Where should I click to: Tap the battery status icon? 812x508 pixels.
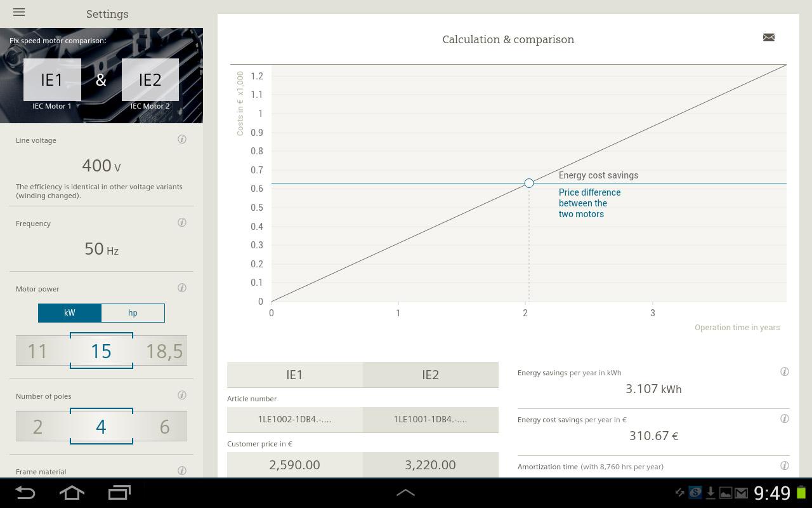[801, 493]
